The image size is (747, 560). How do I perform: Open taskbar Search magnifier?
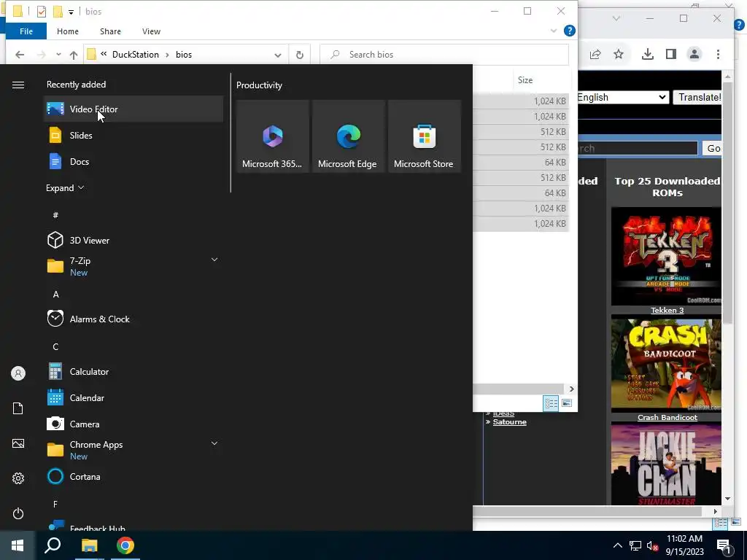53,545
